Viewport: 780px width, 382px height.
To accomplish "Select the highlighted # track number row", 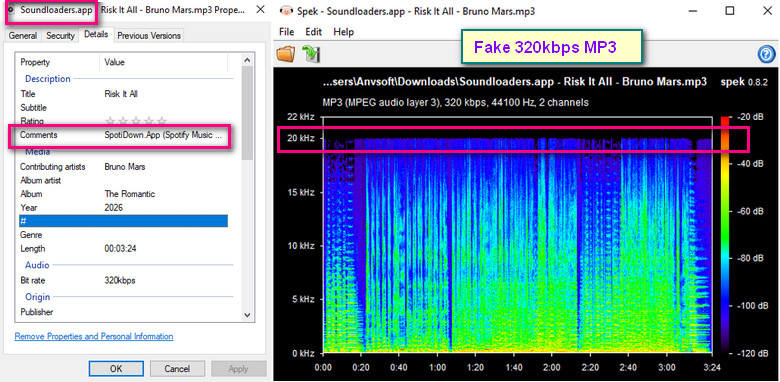I will tap(123, 221).
